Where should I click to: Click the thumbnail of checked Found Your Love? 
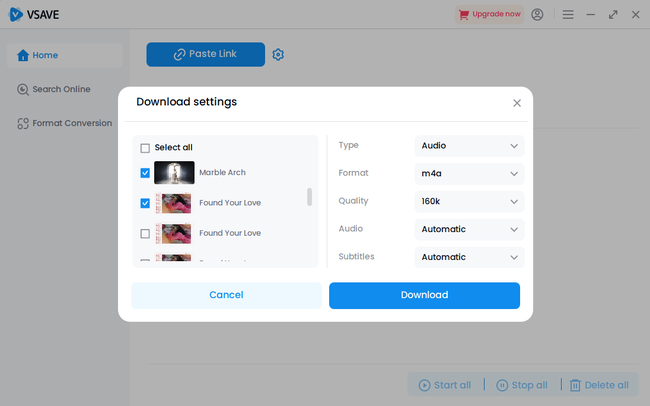click(174, 203)
